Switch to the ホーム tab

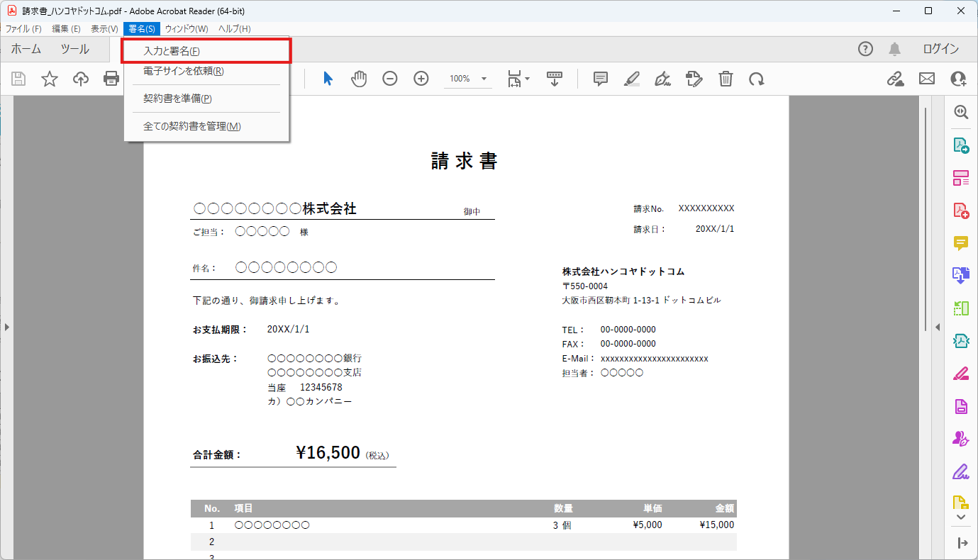coord(26,49)
